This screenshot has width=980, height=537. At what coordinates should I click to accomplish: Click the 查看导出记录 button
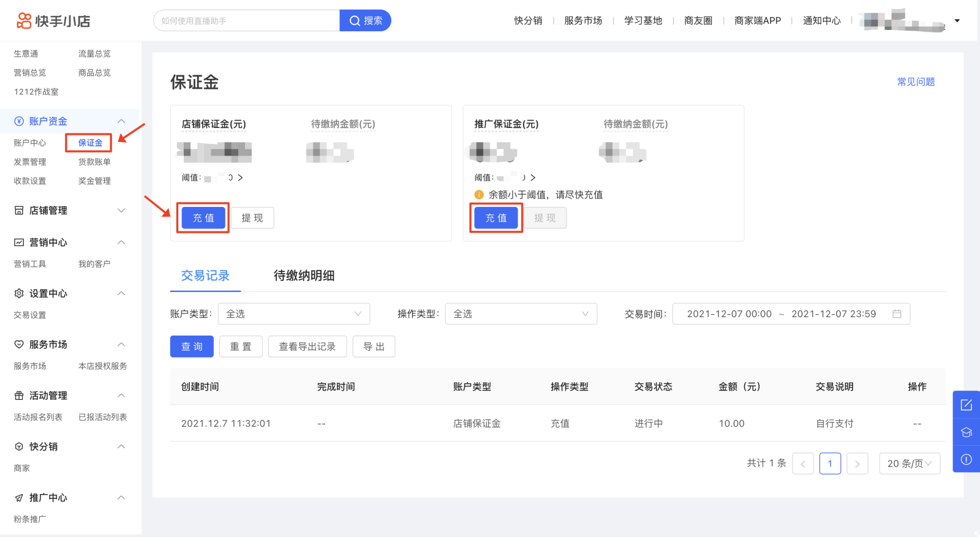307,347
